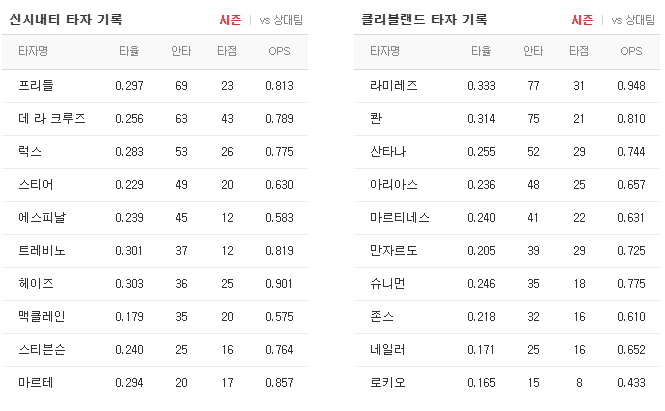Screen dimensions: 665x411
Task: Switch to vs 상대팀 in 클리블랜드 table
Action: [x=633, y=20]
